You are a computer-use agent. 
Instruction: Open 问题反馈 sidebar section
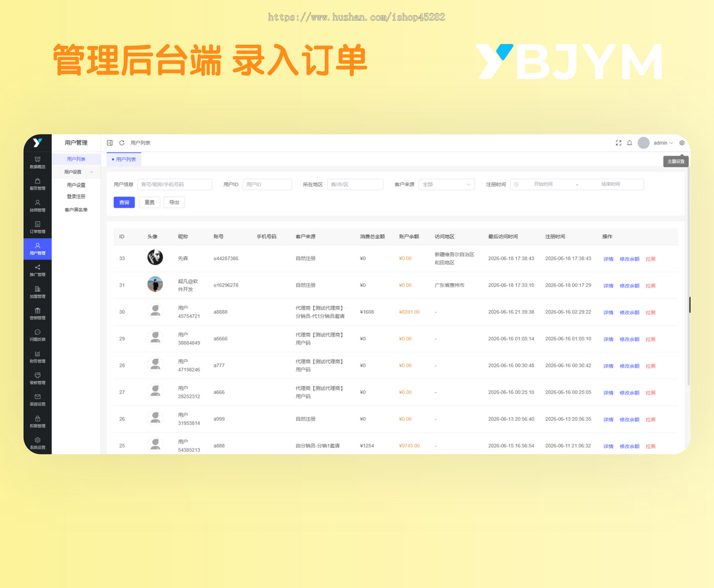pos(37,335)
